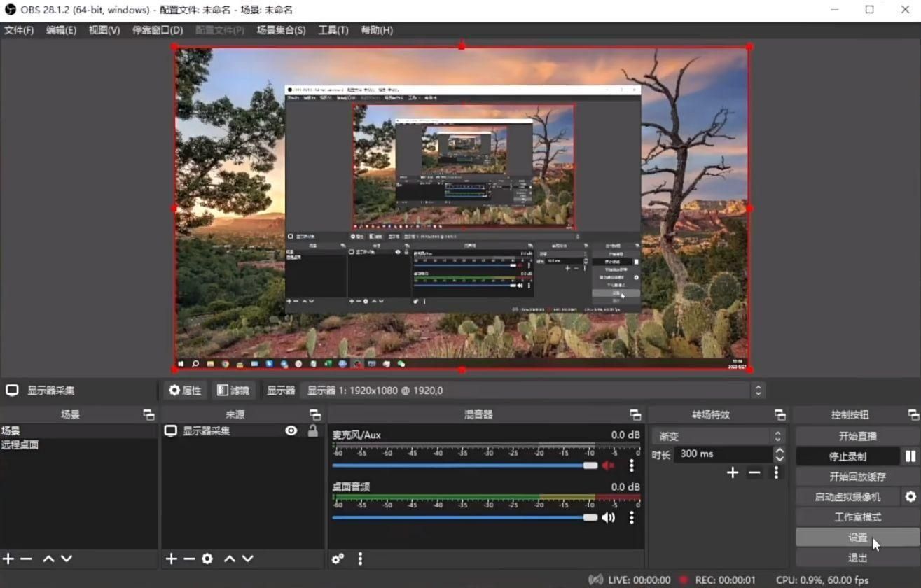Viewport: 921px width, 588px height.
Task: Add a new source with plus icon
Action: point(171,559)
